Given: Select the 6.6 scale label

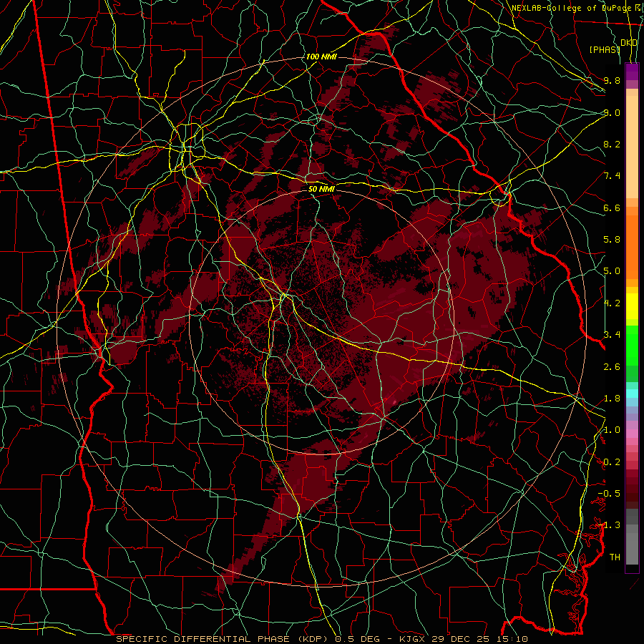Looking at the screenshot, I should (612, 208).
